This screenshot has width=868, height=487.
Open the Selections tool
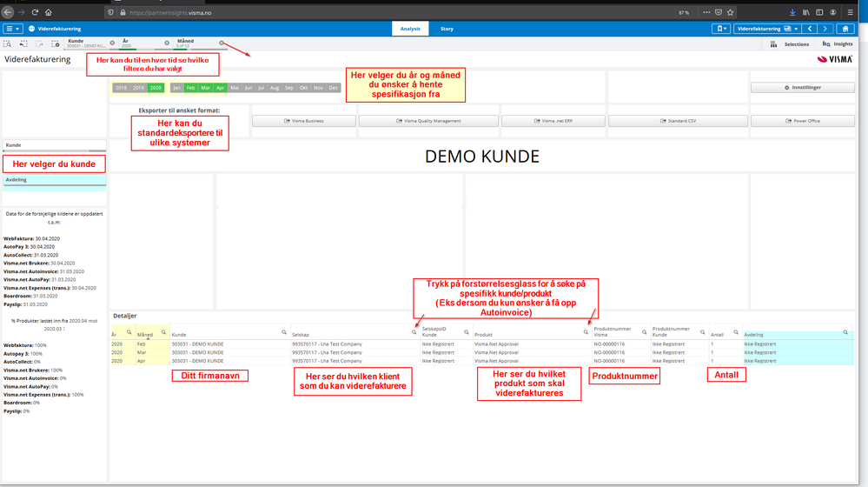[790, 43]
